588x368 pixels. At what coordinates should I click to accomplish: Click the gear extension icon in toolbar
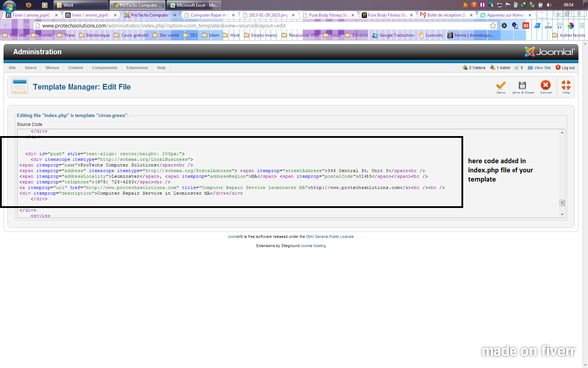(x=504, y=26)
